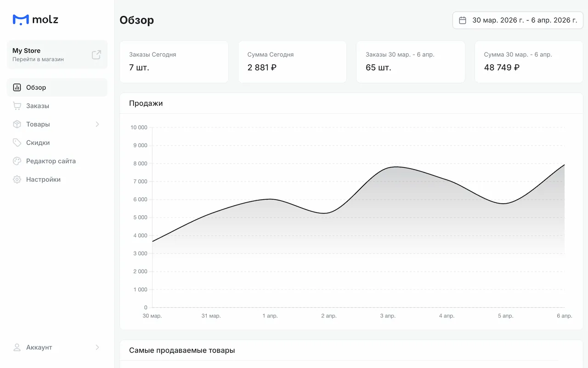Screen dimensions: 588x368
Task: Expand the Товары submenu chevron
Action: point(97,124)
